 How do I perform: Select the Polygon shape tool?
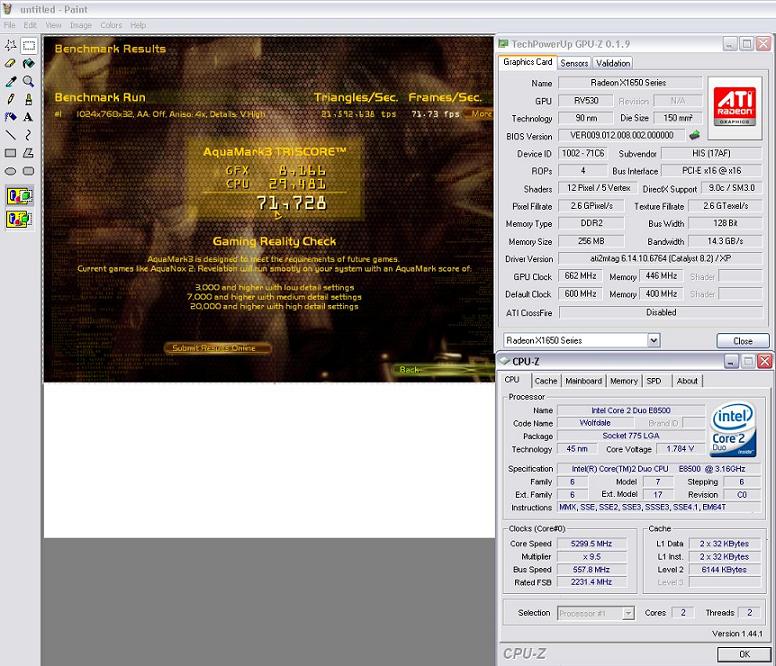pyautogui.click(x=29, y=153)
